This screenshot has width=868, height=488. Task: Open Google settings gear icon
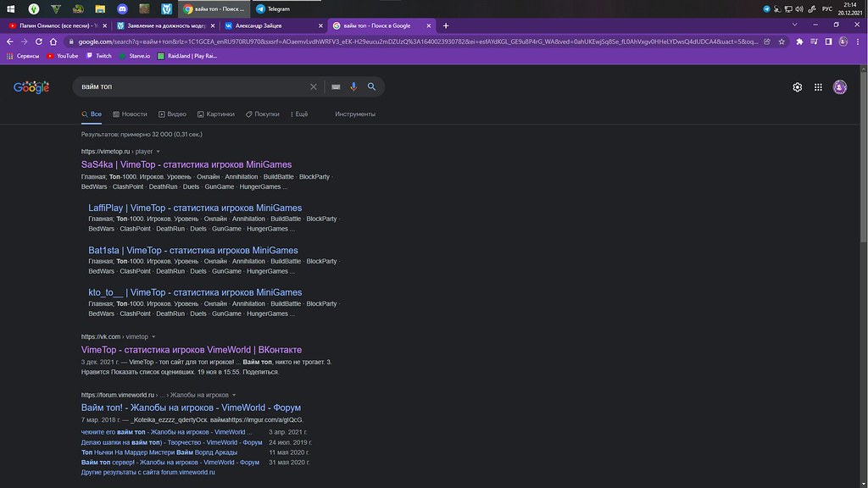pyautogui.click(x=797, y=87)
